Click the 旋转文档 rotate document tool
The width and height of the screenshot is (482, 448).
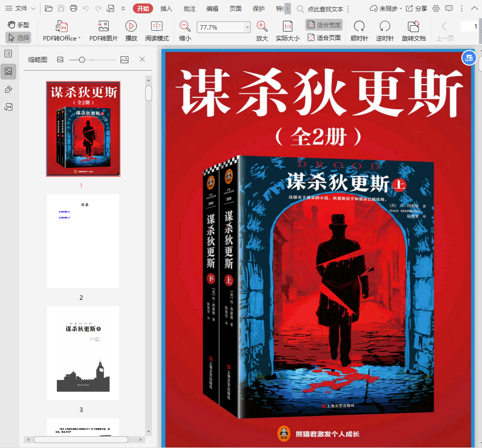(413, 31)
